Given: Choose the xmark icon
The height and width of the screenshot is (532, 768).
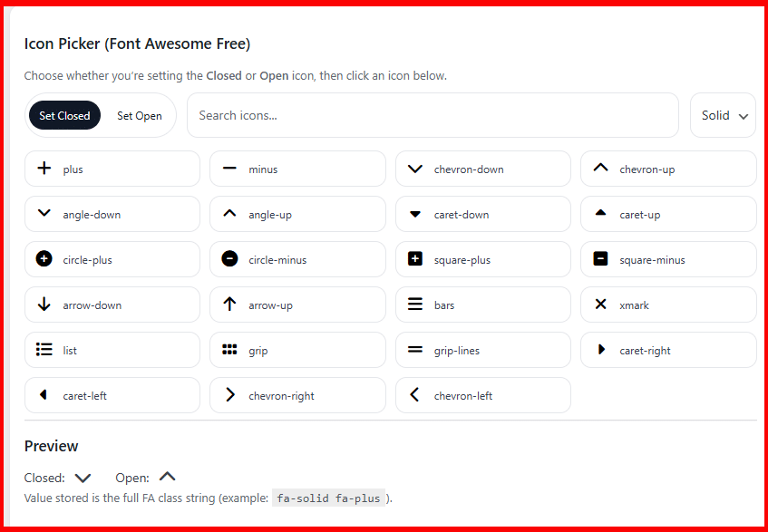Looking at the screenshot, I should tap(668, 305).
